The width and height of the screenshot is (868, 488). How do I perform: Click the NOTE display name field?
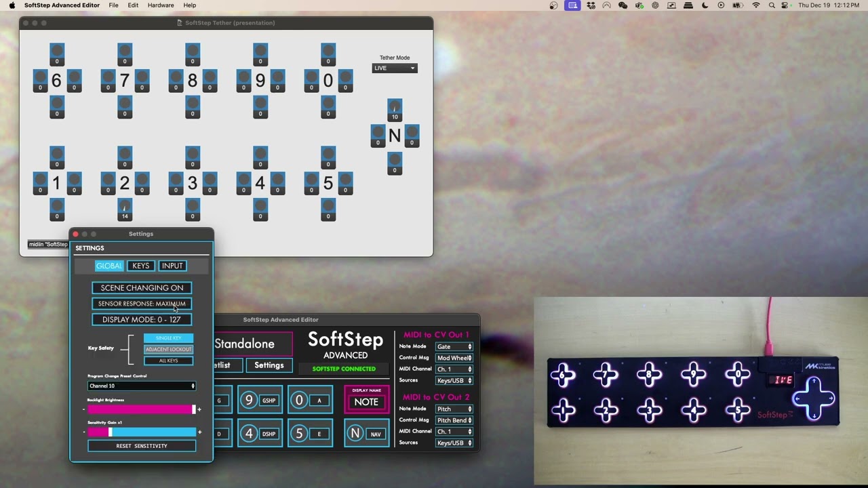[366, 402]
